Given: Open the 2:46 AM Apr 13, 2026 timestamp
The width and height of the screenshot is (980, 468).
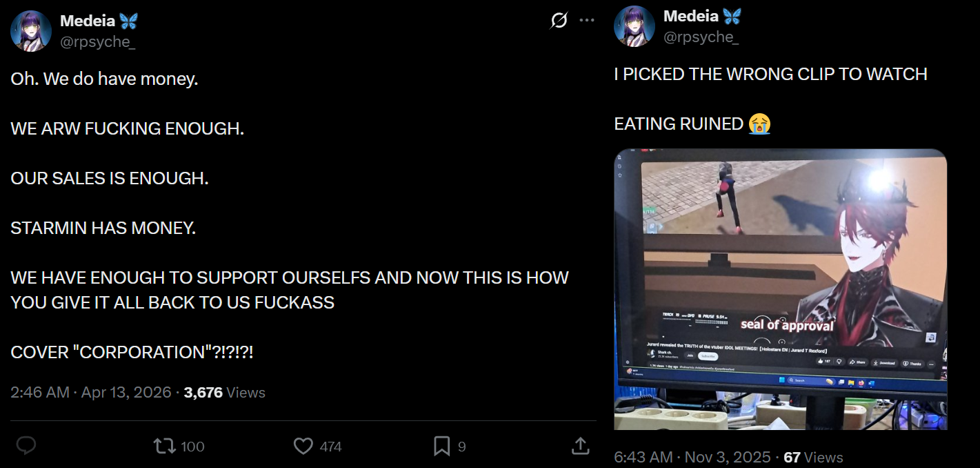Looking at the screenshot, I should [91, 392].
